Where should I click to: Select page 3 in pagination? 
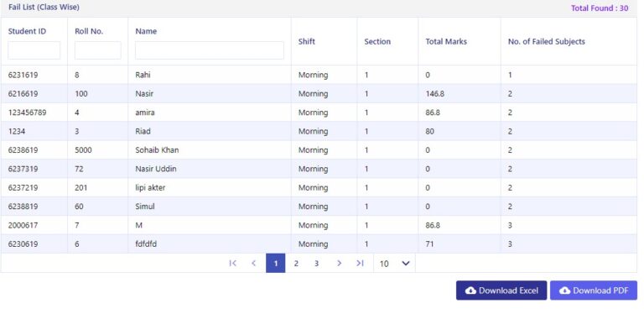(316, 263)
